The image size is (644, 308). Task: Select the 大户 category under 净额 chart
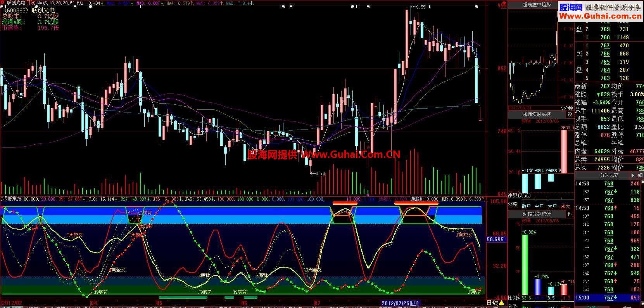coord(552,206)
